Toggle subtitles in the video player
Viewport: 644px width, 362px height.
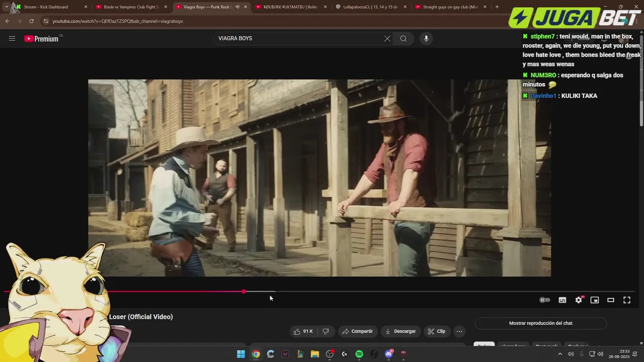coord(562,300)
